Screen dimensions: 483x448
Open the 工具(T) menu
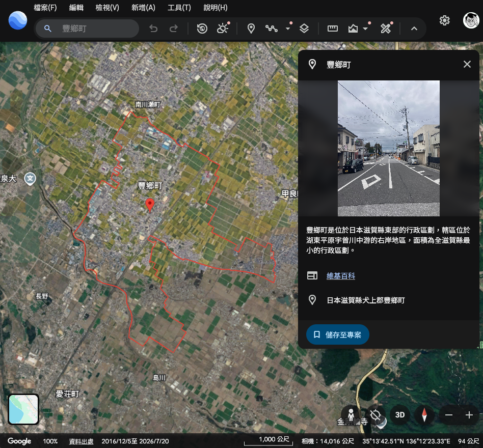[x=179, y=8]
